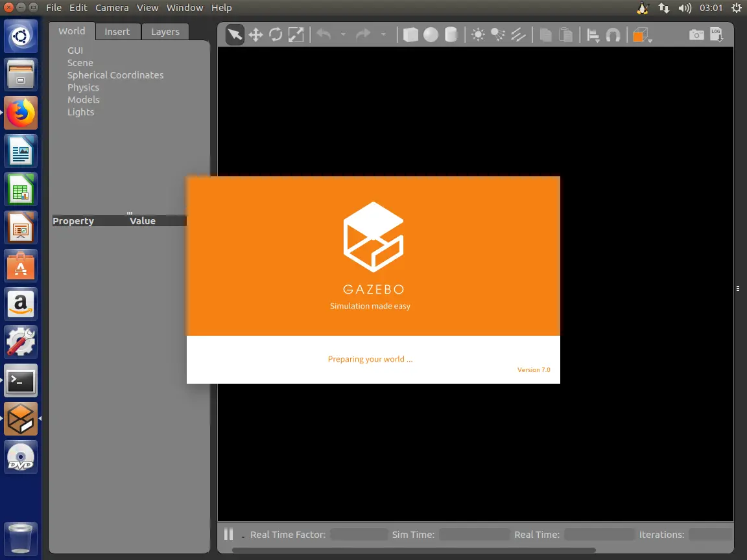Expand Models in world tree
This screenshot has height=560, width=747.
point(84,100)
